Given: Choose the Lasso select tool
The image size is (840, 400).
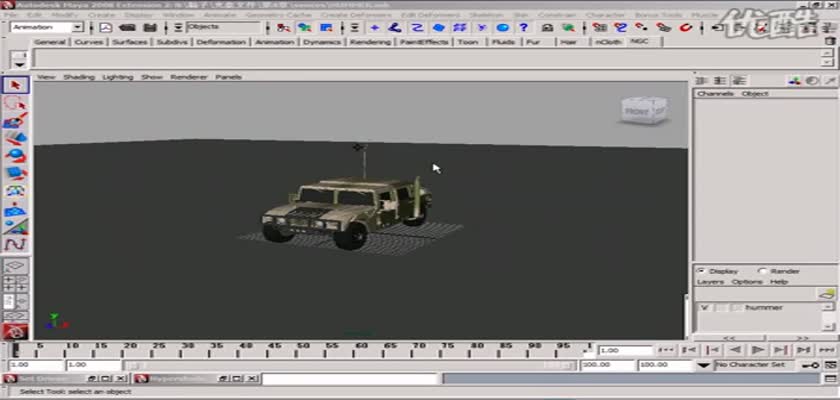Looking at the screenshot, I should (x=16, y=103).
